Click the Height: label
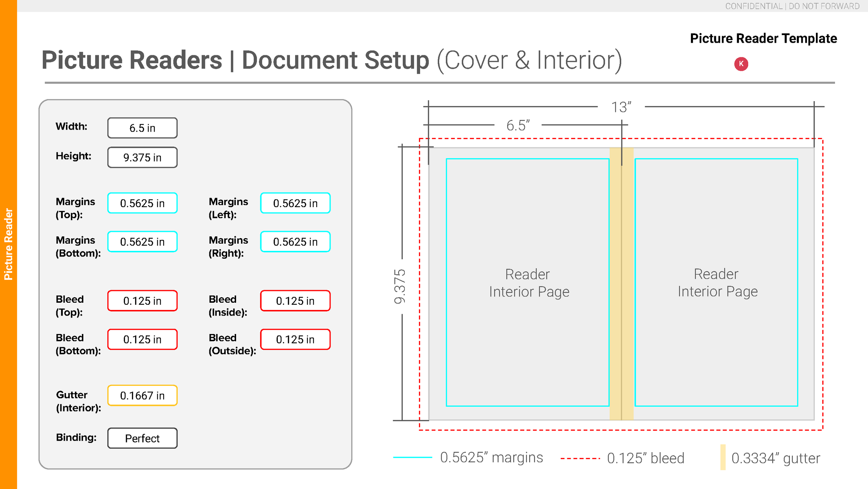 tap(73, 156)
